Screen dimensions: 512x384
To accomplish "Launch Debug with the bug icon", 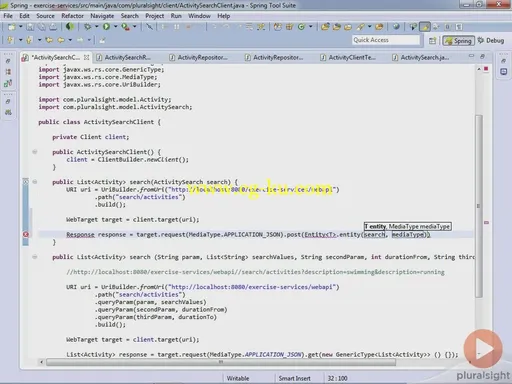I will coord(87,27).
